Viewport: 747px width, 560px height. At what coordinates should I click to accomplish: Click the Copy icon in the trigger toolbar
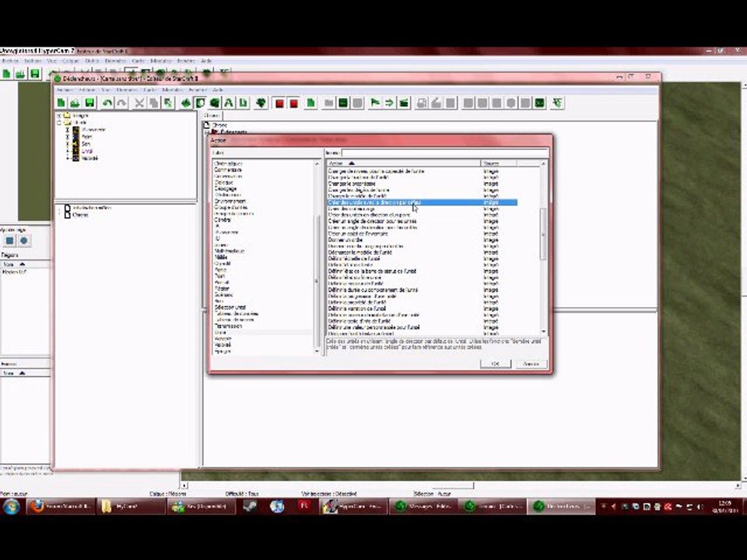click(153, 103)
